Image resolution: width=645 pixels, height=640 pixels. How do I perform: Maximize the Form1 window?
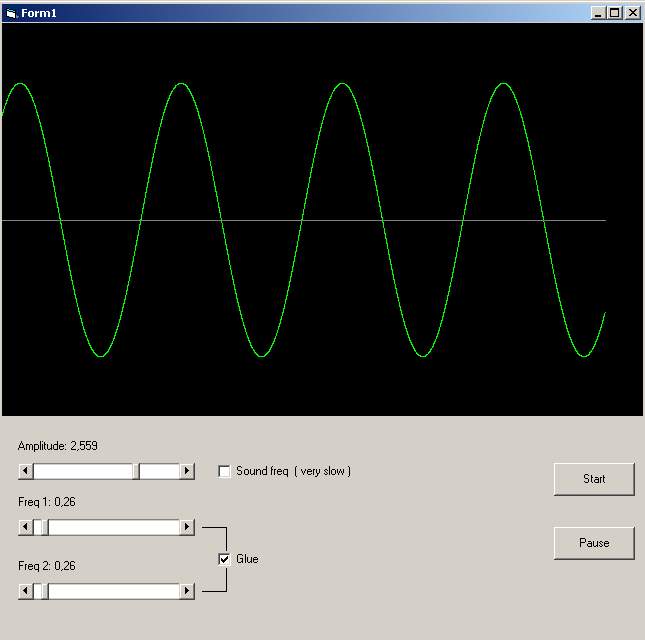614,12
